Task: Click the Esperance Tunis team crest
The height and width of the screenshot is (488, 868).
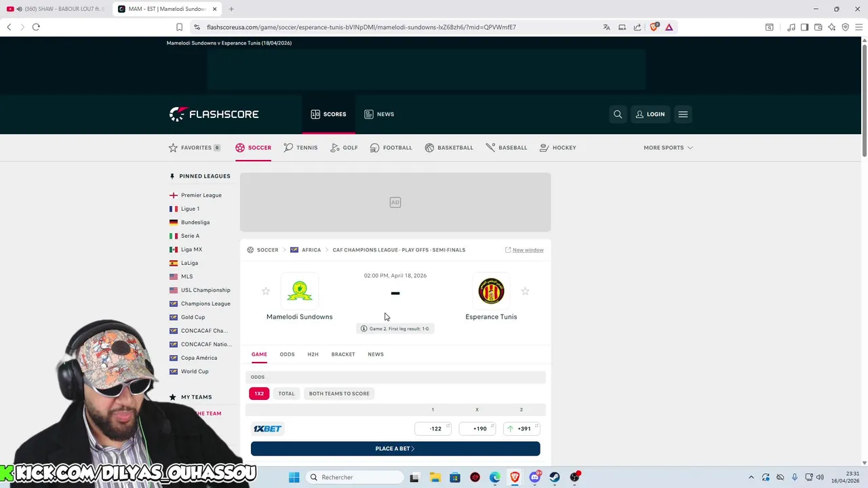Action: tap(491, 291)
